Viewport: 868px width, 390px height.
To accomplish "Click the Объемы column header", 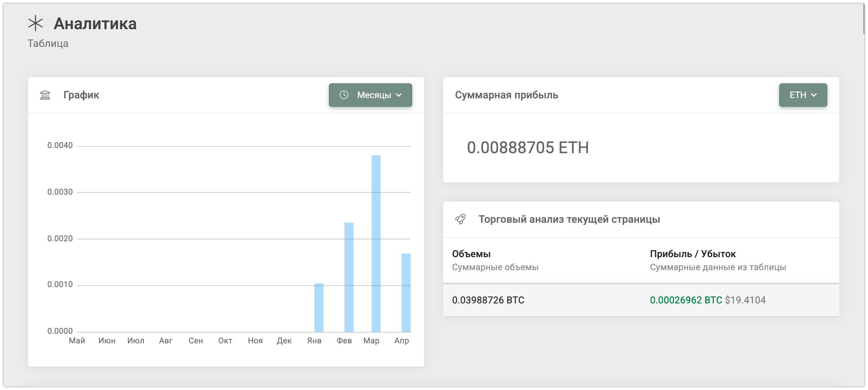I will 471,254.
